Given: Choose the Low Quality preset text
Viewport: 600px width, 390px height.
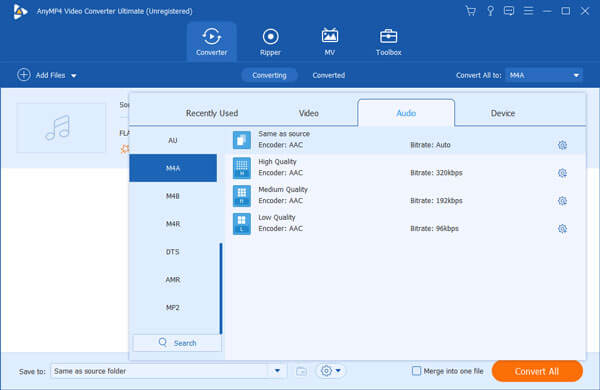Looking at the screenshot, I should [x=277, y=217].
